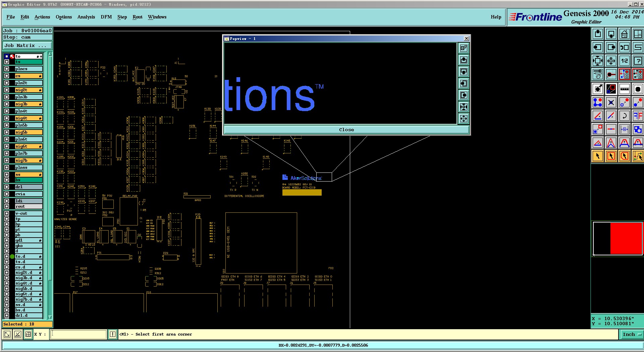
Task: Select the feature highlight icon with dashed box
Action: tap(638, 89)
